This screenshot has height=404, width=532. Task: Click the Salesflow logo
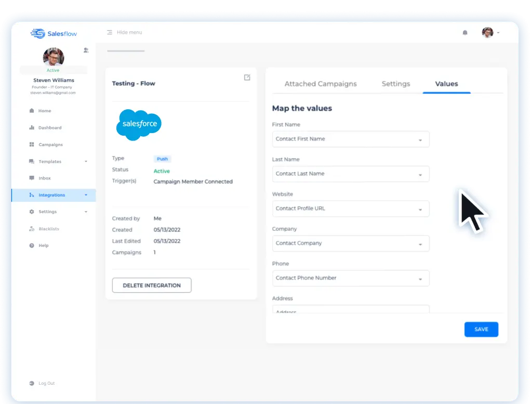(x=54, y=33)
